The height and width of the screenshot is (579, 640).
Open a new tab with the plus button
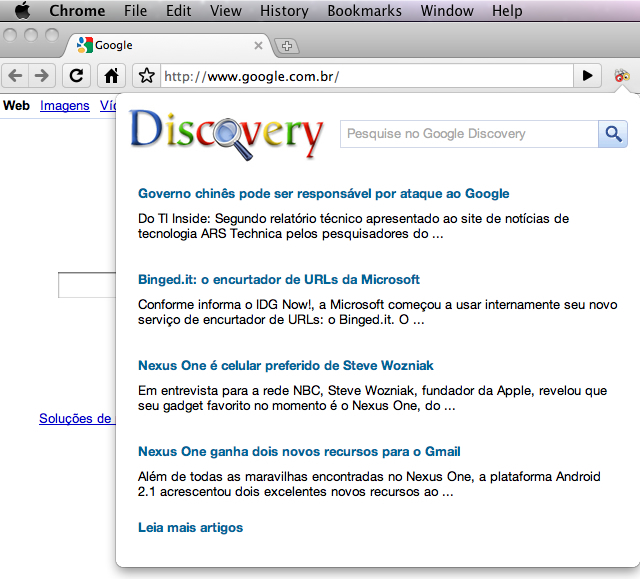pyautogui.click(x=287, y=46)
